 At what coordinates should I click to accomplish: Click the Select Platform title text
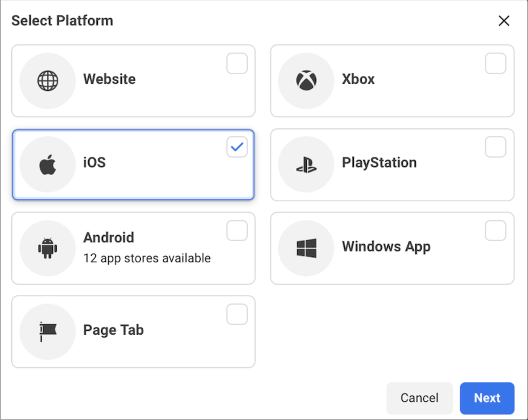pos(62,21)
